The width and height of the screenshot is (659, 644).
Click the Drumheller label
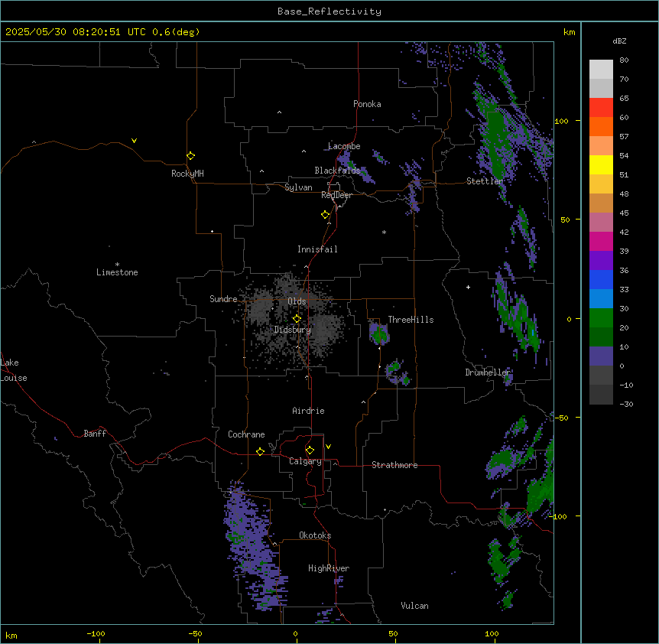click(488, 372)
